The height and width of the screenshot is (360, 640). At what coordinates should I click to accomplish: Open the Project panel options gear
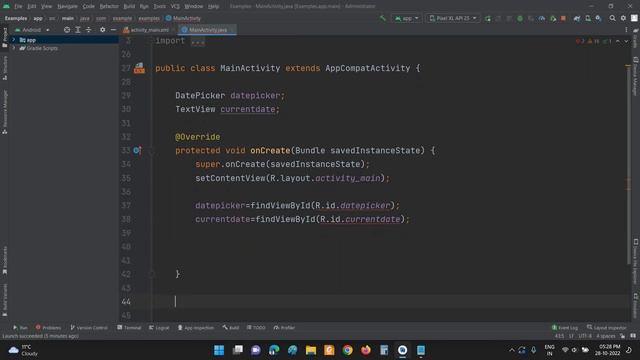[102, 30]
